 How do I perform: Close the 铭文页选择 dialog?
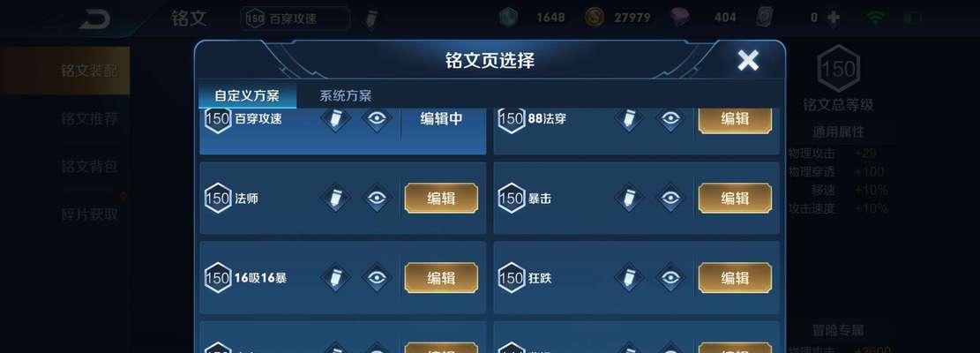tap(747, 61)
